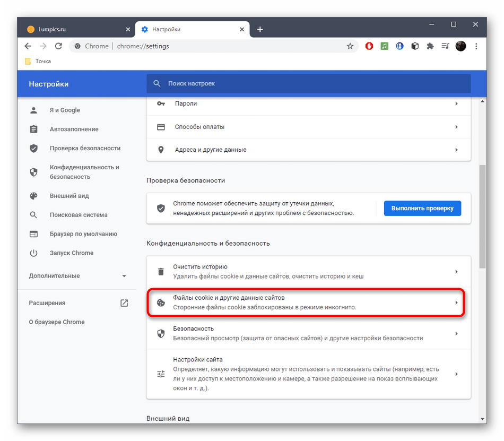504x441 pixels.
Task: Expand Файлы cookie row arrow
Action: pos(456,302)
